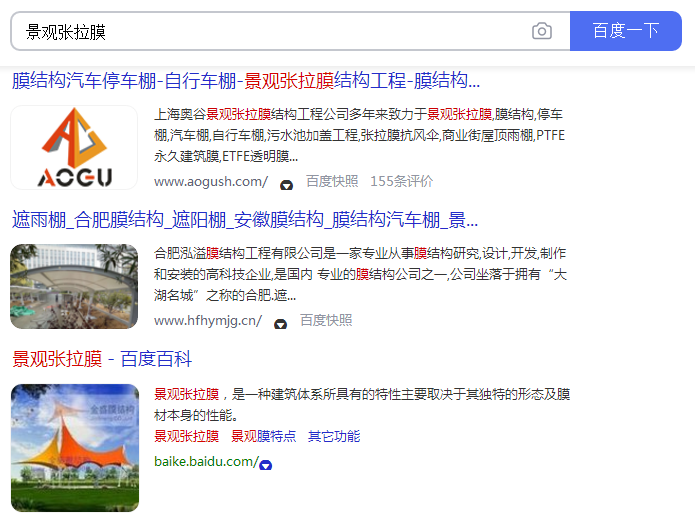The image size is (695, 530).
Task: Expand the dropdown arrow next to www.aogush.com
Action: coord(286,185)
